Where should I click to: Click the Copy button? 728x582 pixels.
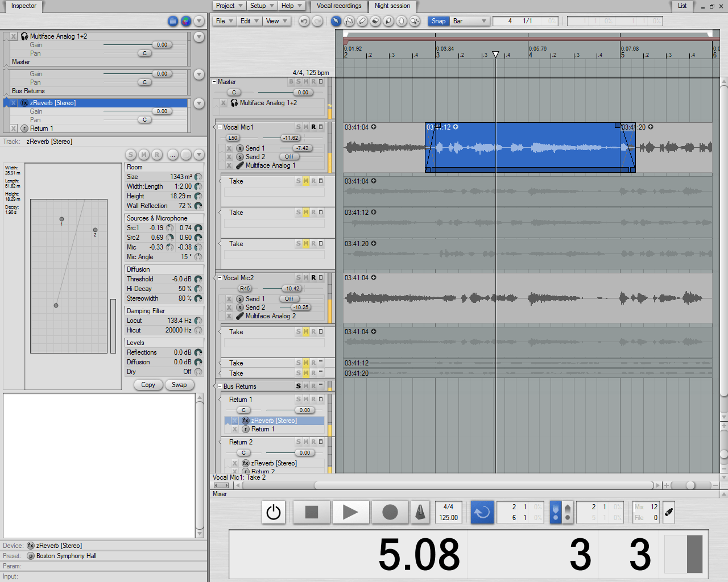(x=148, y=385)
